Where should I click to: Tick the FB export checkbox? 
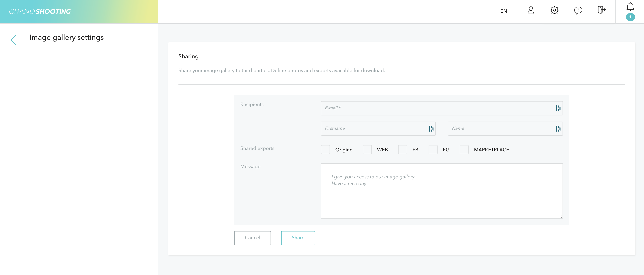[x=402, y=150]
